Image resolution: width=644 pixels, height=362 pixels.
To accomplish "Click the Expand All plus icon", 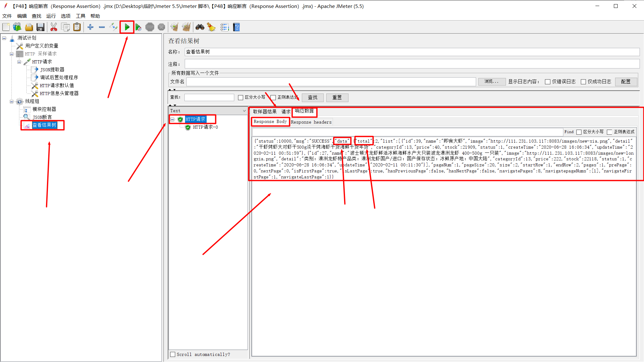I will click(90, 27).
